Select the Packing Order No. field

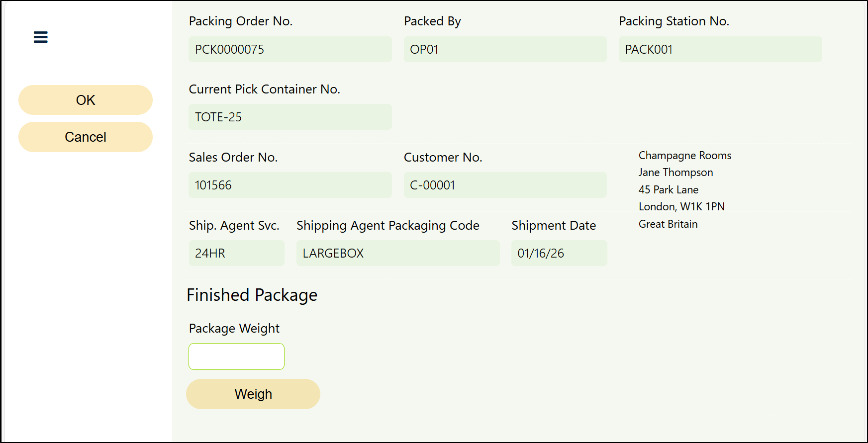[x=290, y=49]
